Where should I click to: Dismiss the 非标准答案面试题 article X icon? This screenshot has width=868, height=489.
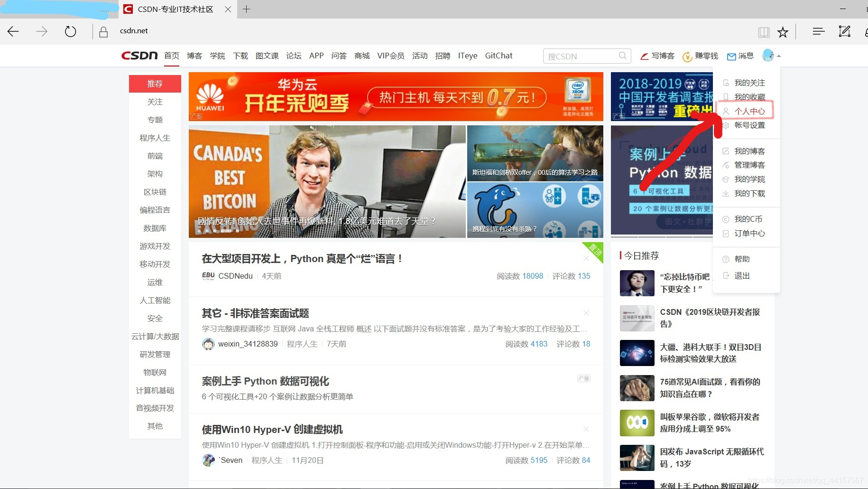point(586,313)
